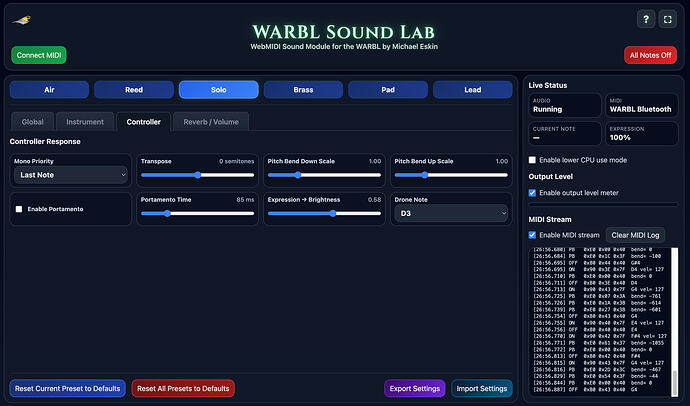This screenshot has height=406, width=690.
Task: Switch to the Controller tab
Action: [143, 122]
